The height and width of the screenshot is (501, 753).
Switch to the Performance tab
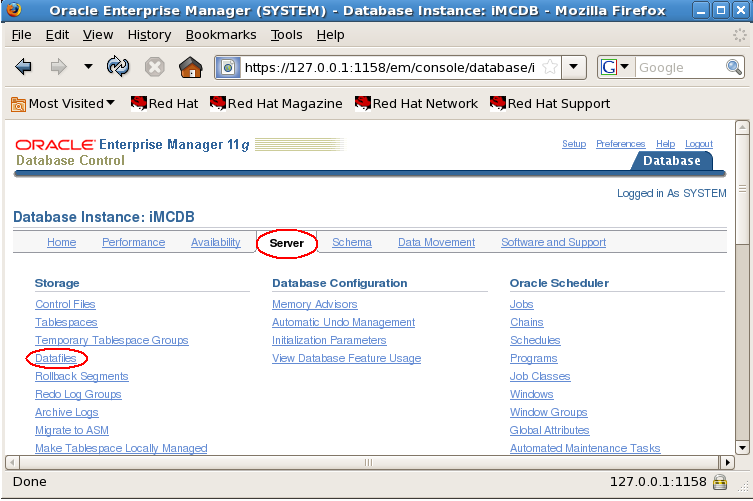[x=134, y=242]
